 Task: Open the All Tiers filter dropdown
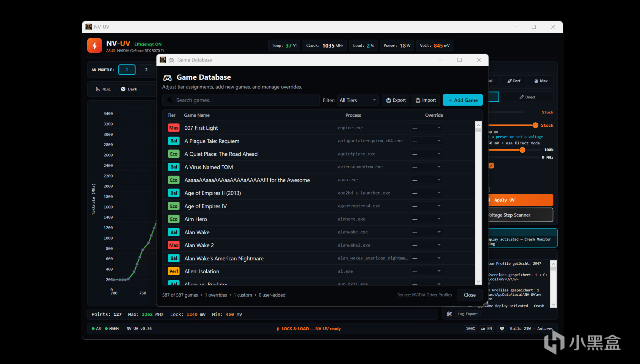358,100
